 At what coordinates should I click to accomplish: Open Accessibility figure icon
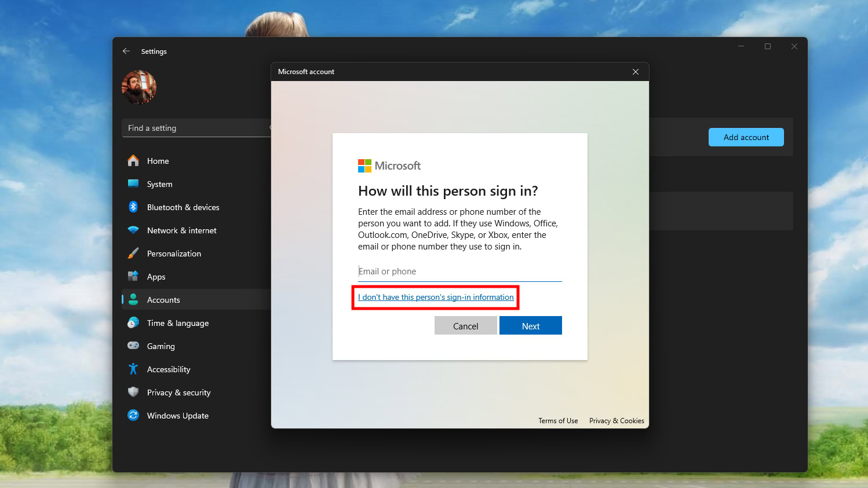133,369
